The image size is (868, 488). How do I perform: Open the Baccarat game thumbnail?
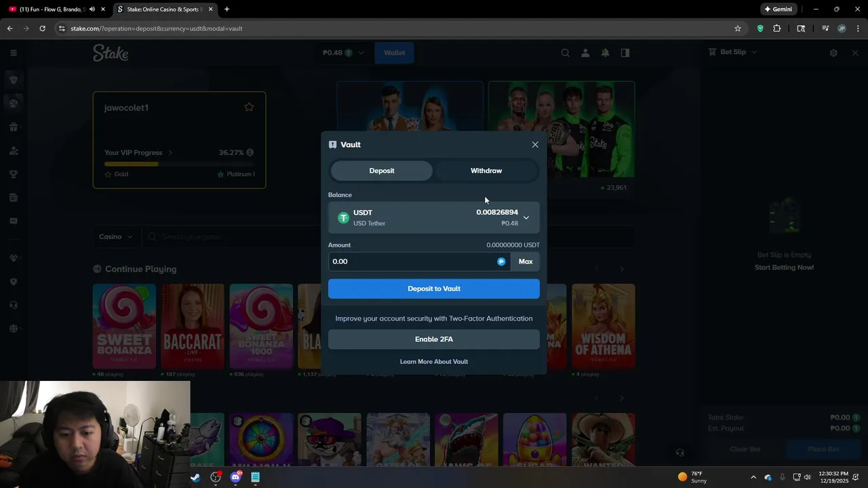[x=193, y=326]
